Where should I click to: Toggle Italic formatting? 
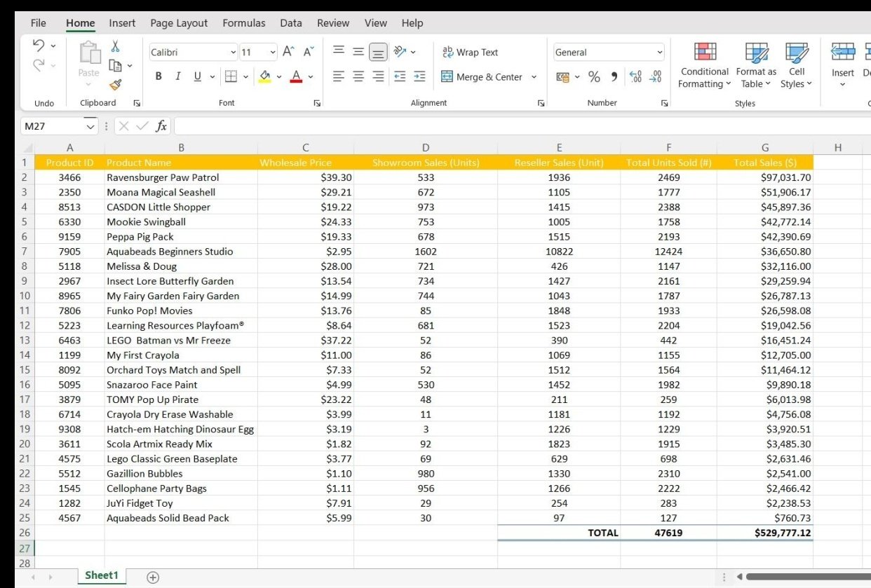(177, 77)
